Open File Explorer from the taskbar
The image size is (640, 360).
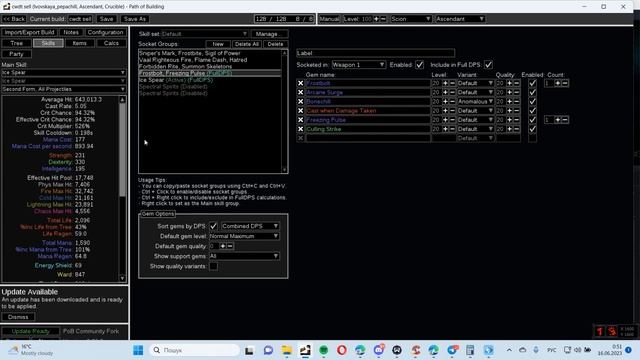287,350
